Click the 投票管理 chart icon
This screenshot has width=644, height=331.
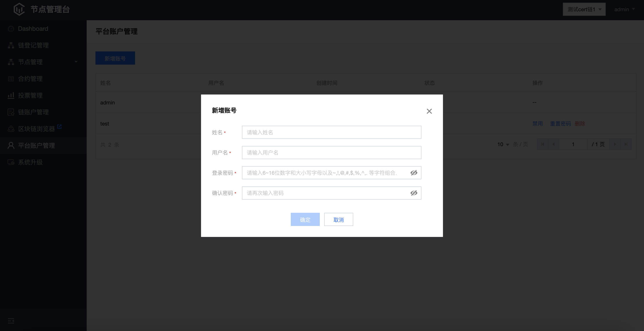(x=11, y=95)
